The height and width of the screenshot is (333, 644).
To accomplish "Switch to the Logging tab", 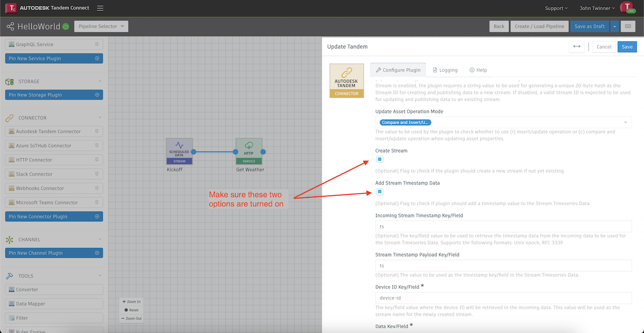I will point(445,70).
